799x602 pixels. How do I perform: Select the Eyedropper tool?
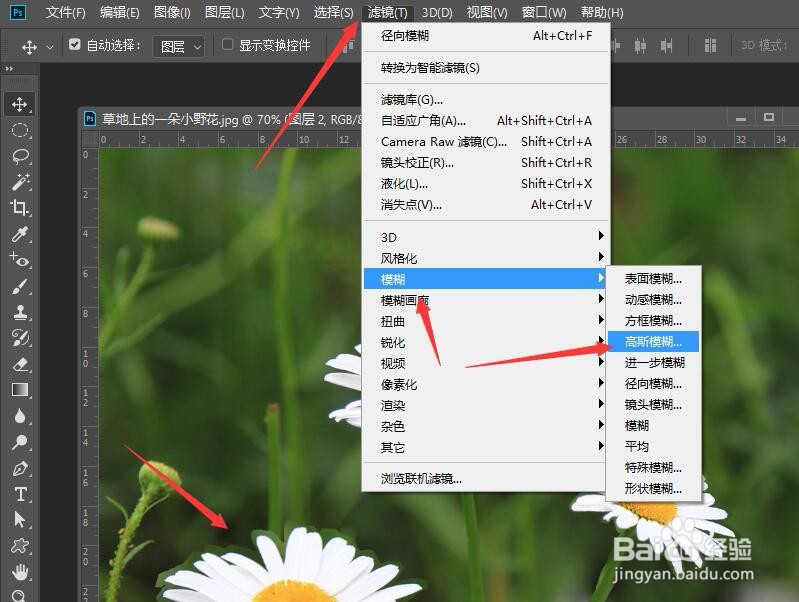[20, 234]
